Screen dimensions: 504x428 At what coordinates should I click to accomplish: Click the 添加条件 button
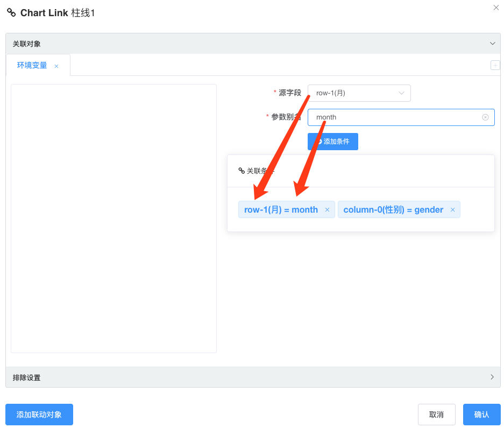click(x=332, y=142)
